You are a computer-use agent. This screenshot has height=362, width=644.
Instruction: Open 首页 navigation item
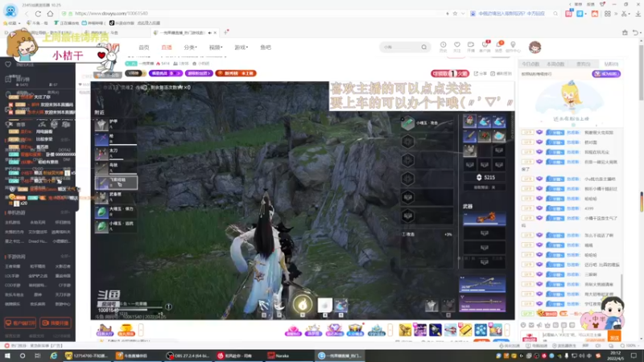click(x=144, y=47)
